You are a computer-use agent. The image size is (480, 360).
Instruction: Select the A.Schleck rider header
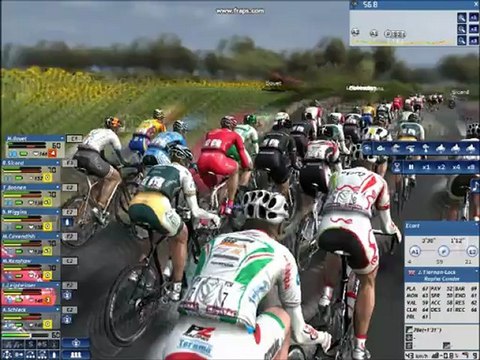(31, 309)
